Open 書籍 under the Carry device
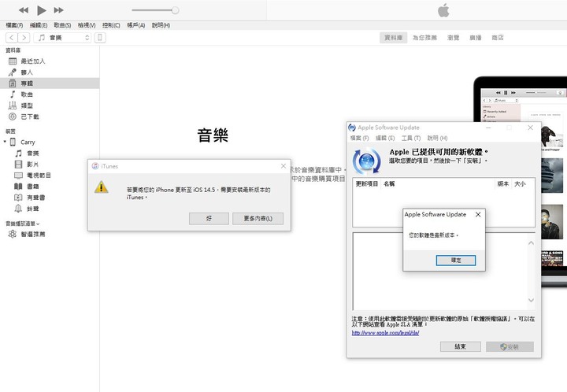Viewport: 567px width, 392px height. tap(50, 187)
